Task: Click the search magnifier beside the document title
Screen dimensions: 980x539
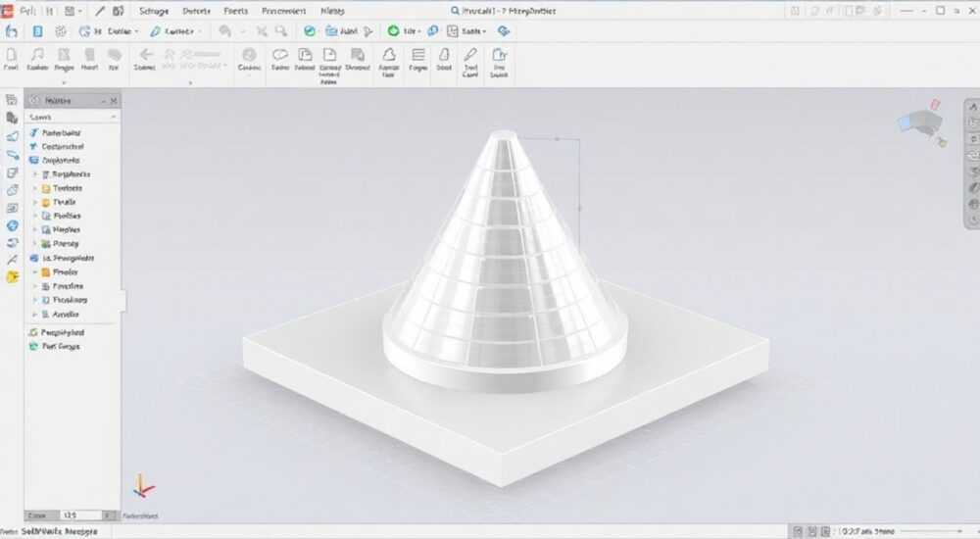Action: click(x=455, y=11)
